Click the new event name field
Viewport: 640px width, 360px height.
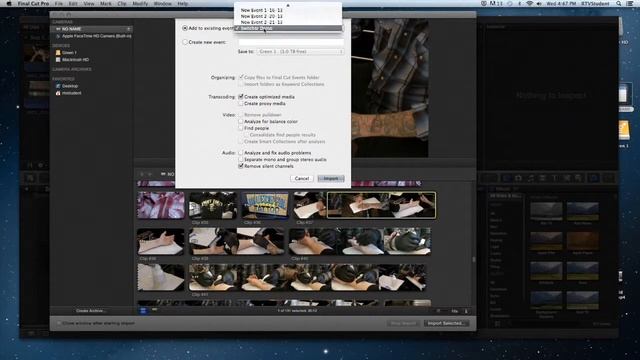[x=291, y=42]
